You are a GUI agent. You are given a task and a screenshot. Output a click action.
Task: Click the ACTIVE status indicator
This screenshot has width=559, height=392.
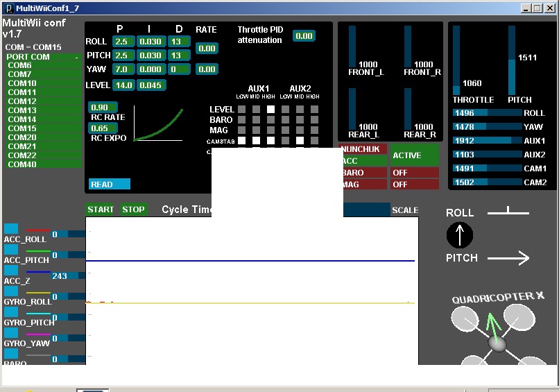click(x=415, y=155)
